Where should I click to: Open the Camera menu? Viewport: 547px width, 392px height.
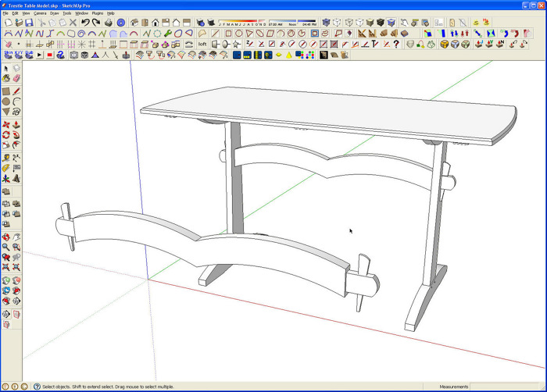[40, 13]
